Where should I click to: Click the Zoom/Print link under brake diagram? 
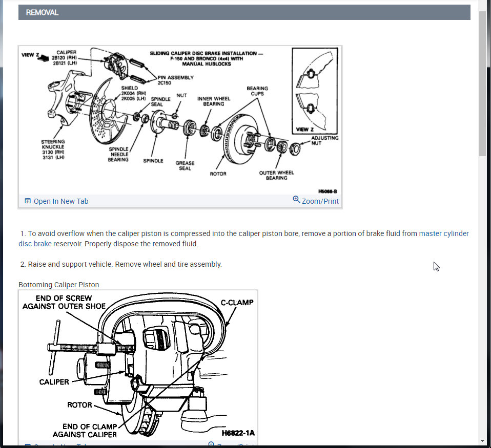coord(320,201)
